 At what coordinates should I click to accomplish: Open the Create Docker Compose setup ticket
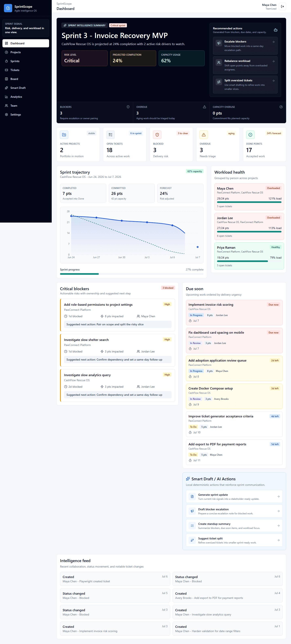[x=234, y=396]
